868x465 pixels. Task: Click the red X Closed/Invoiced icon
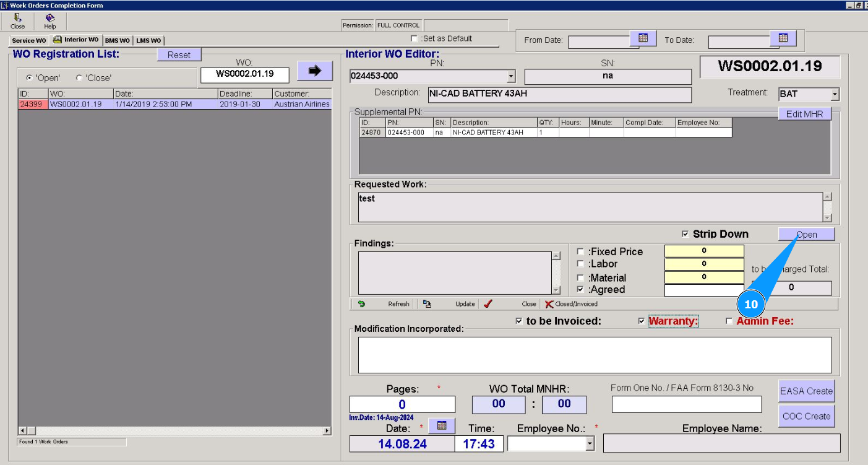[549, 304]
